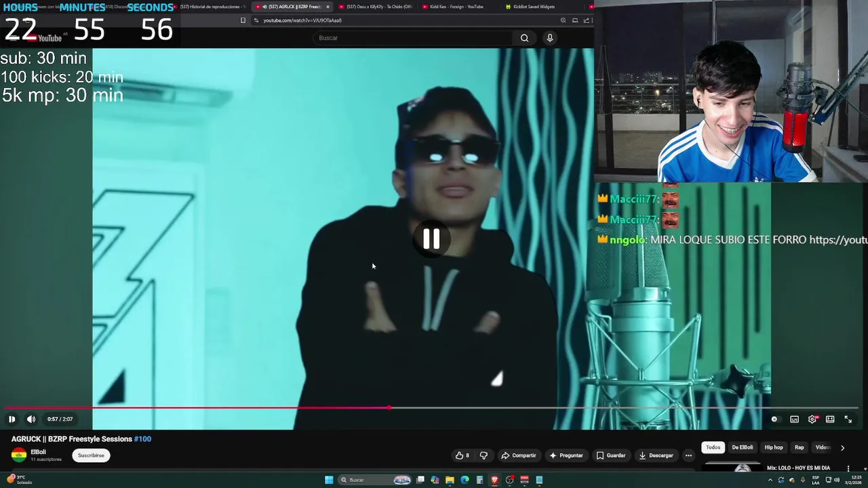The height and width of the screenshot is (488, 868).
Task: Open Compartir share dialog
Action: (x=518, y=455)
